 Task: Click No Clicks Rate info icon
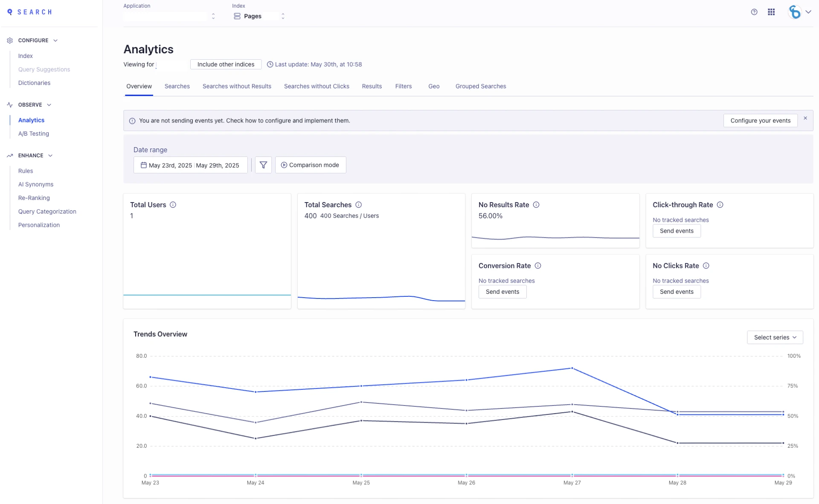(706, 266)
